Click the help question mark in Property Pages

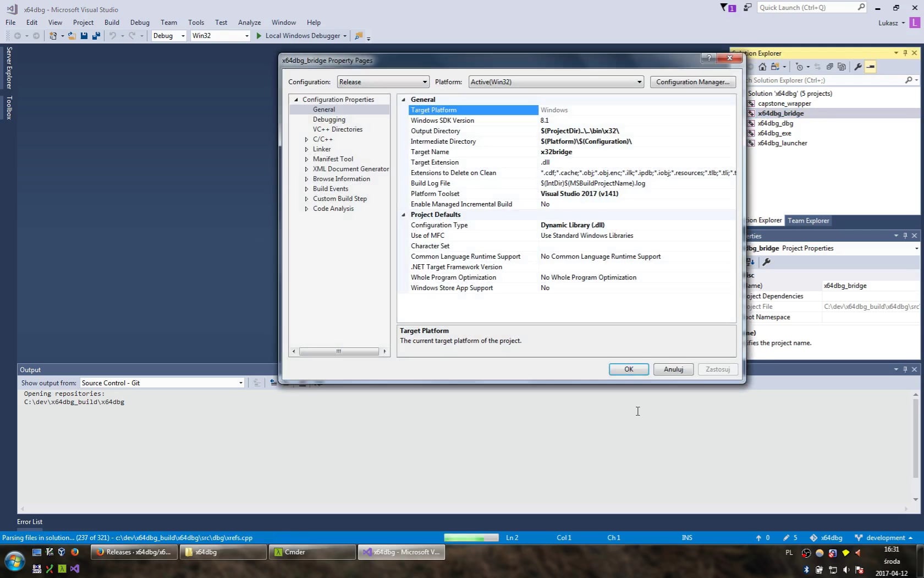(x=708, y=58)
